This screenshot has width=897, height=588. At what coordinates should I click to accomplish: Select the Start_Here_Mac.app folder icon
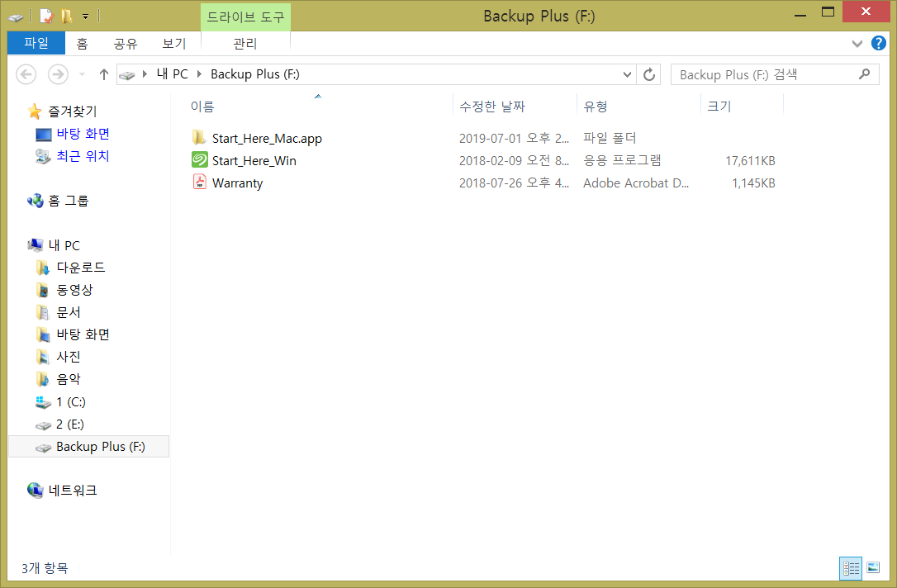pos(199,137)
